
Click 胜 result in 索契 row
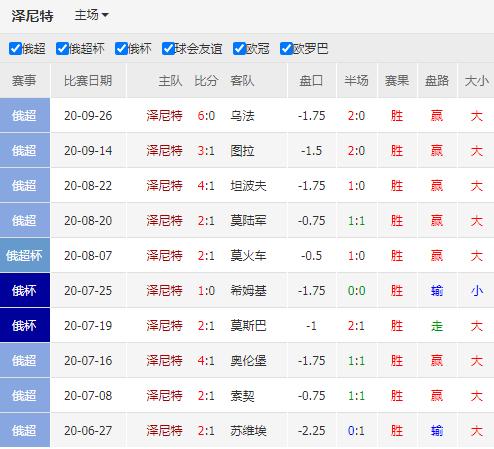(397, 396)
